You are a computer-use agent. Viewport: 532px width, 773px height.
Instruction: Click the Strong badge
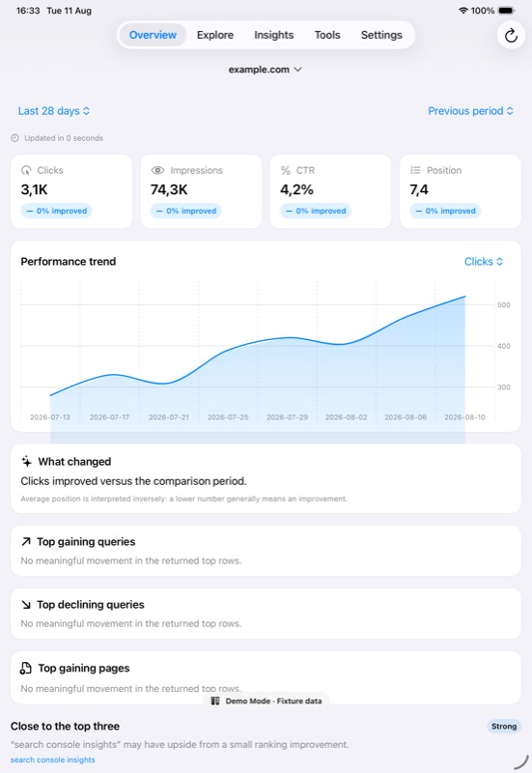(504, 727)
